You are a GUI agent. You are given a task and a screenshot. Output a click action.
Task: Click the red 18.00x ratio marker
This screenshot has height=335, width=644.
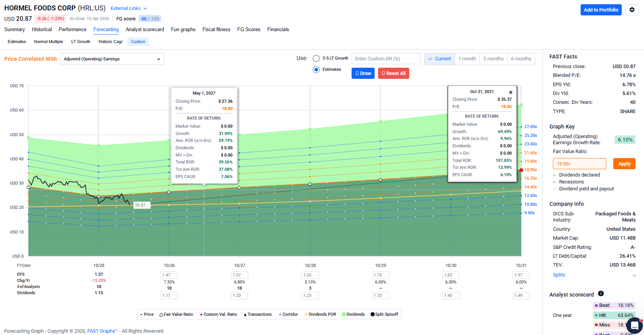point(521,170)
